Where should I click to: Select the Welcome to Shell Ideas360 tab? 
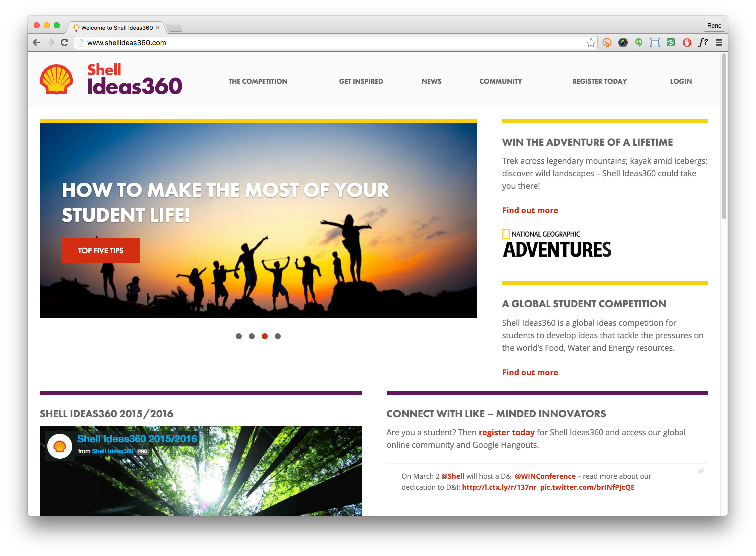click(117, 28)
